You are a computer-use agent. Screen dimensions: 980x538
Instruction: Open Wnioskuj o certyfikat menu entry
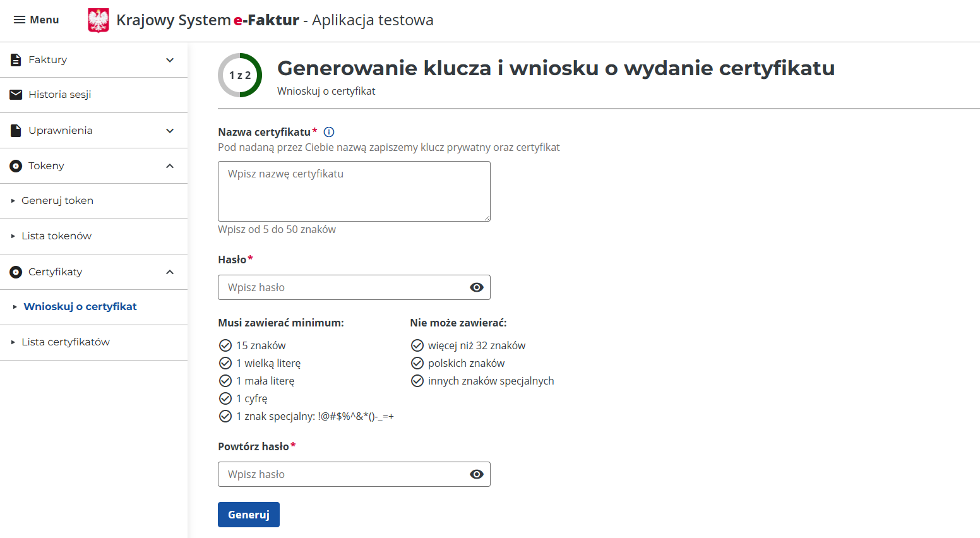pos(80,307)
